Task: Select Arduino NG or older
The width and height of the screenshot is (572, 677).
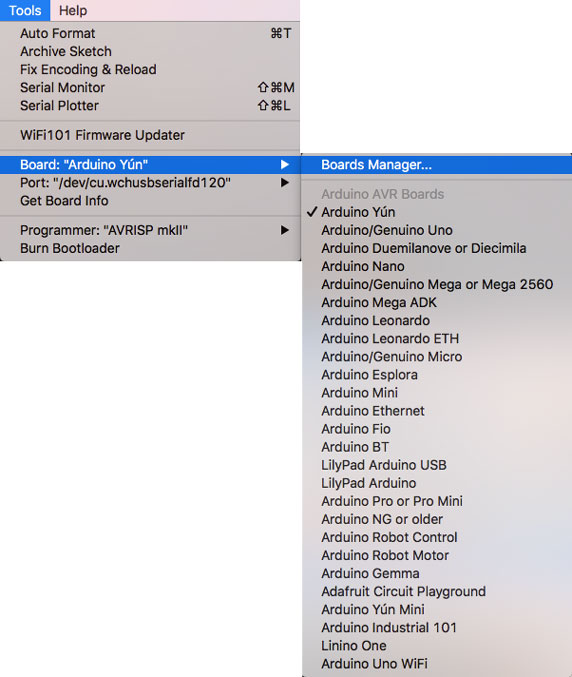Action: coord(436,519)
